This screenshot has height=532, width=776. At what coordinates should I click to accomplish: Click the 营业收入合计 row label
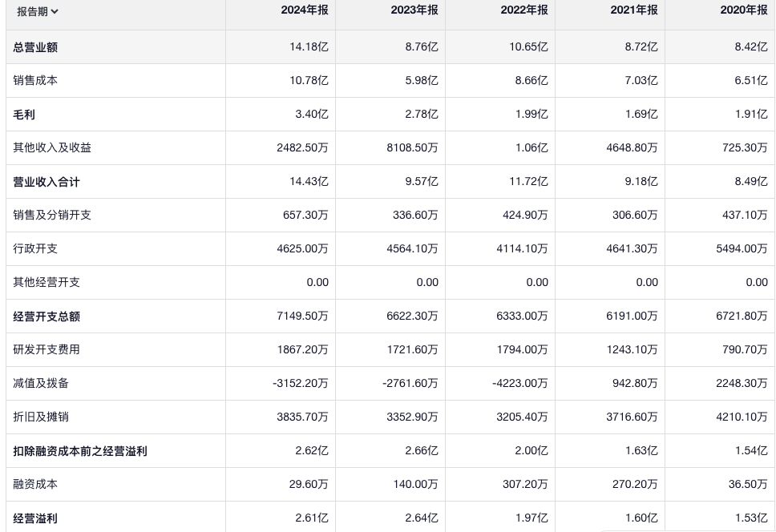(x=46, y=182)
